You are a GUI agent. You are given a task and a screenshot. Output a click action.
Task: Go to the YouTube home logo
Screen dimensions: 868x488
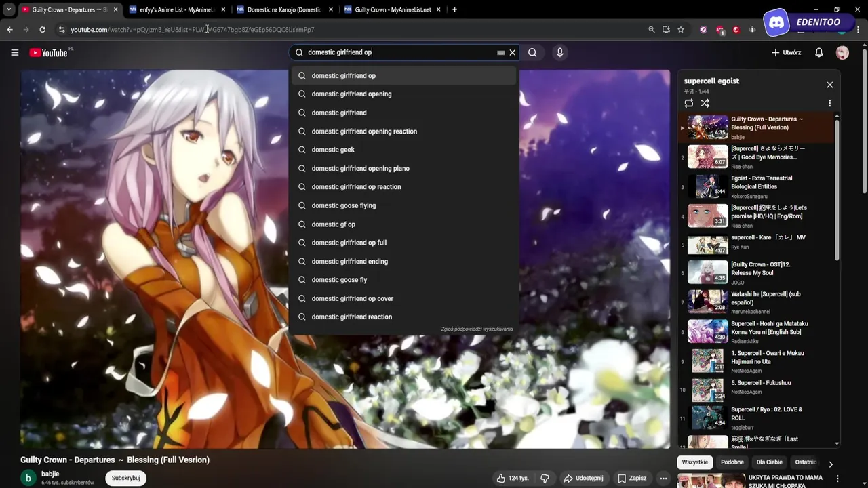(x=50, y=52)
